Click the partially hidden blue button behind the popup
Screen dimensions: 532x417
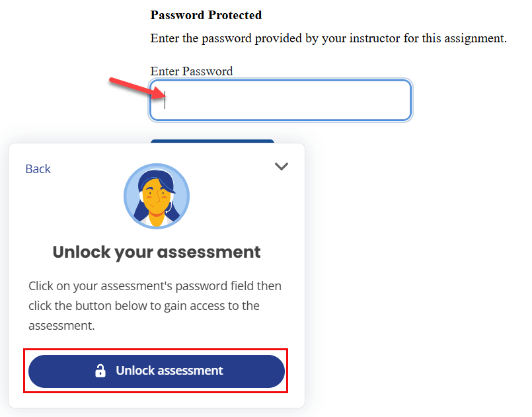coord(211,143)
